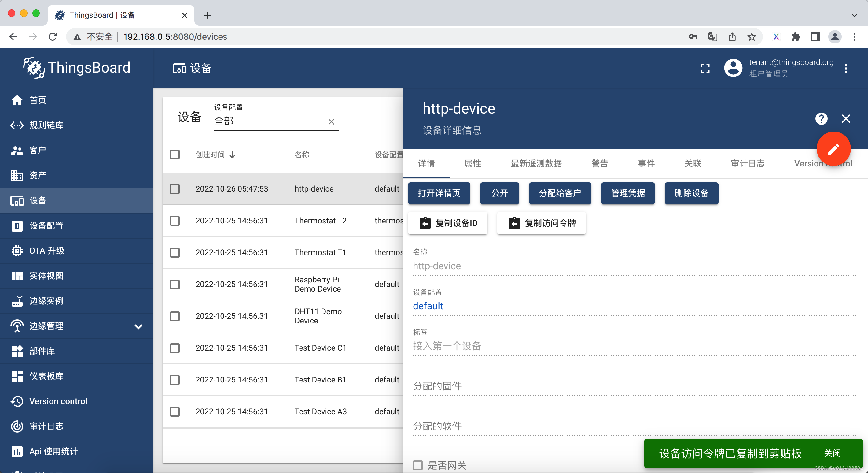Click the 删除设备 button

coord(691,193)
